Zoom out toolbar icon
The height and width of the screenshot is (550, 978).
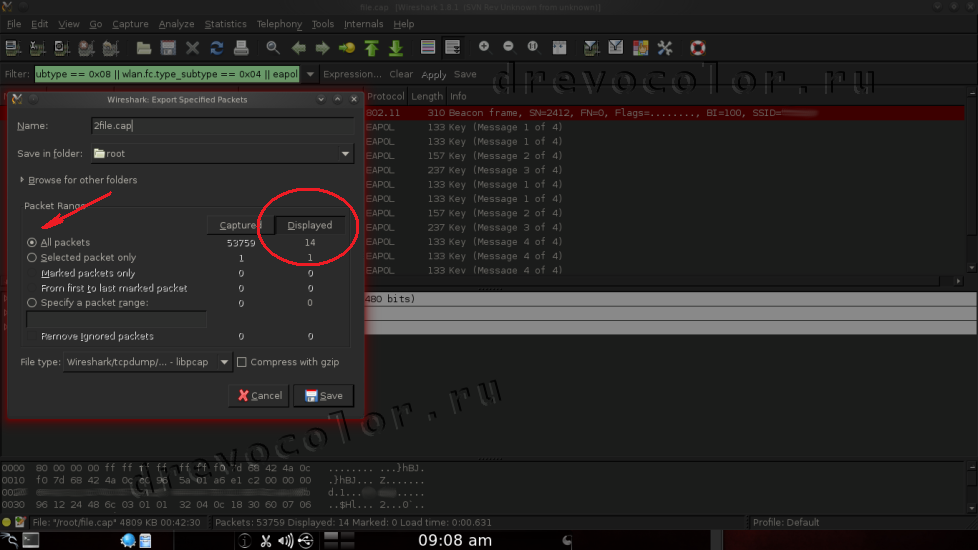[508, 47]
